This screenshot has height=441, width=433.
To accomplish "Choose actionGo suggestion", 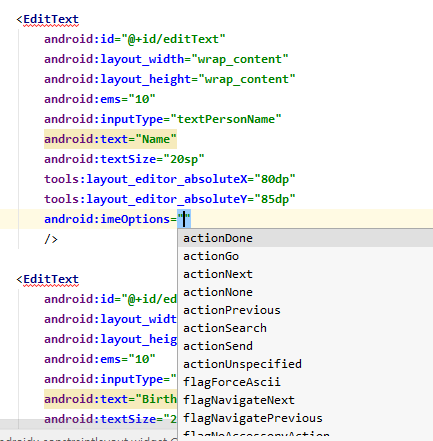I will 305,256.
